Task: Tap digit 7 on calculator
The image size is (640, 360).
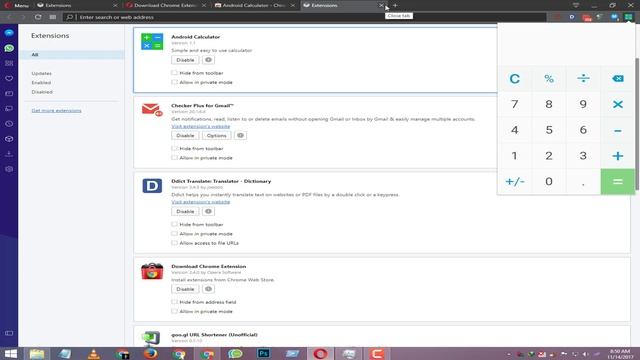Action: (x=515, y=104)
